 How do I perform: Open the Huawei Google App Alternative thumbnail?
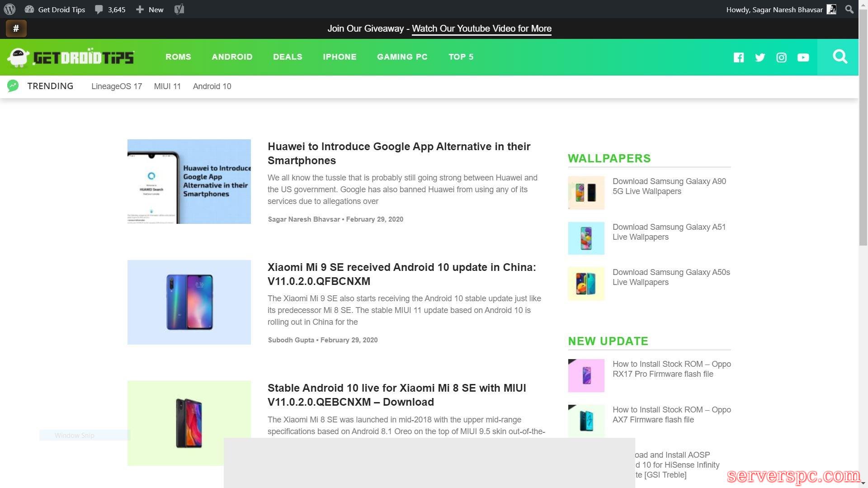189,181
